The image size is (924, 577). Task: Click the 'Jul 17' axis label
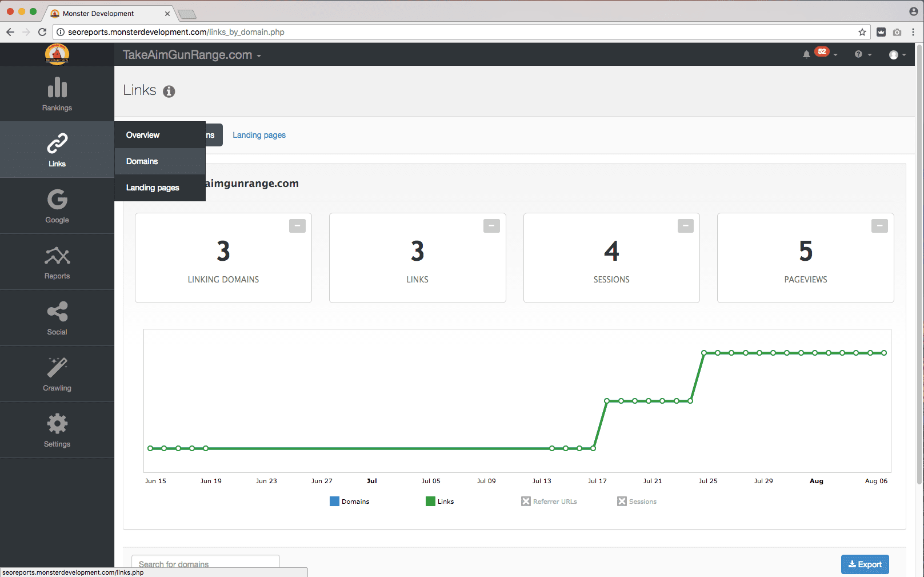pos(597,481)
